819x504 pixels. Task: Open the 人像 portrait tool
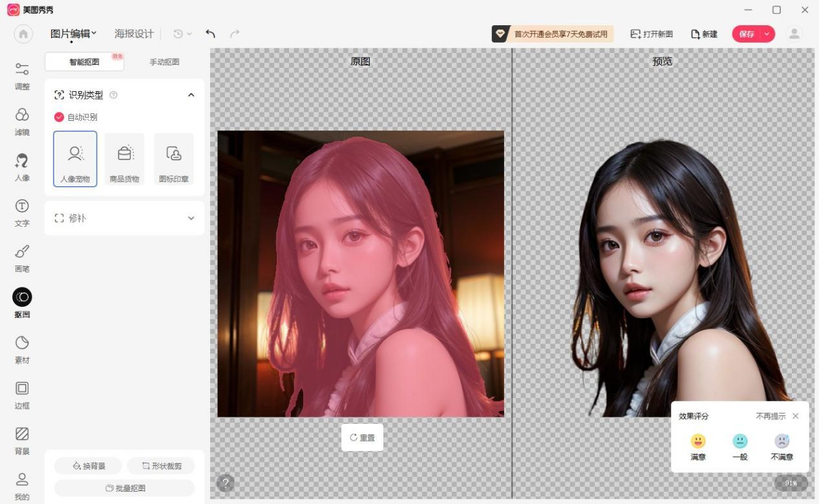[x=22, y=167]
